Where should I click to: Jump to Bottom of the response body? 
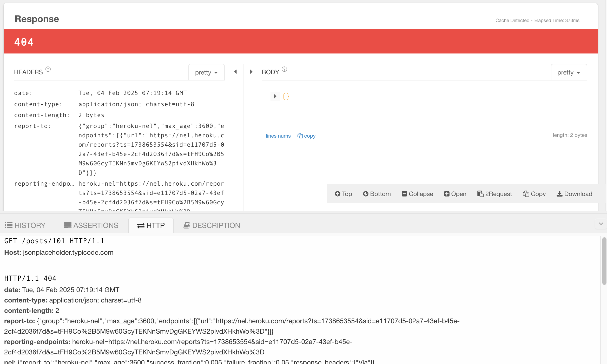click(377, 194)
